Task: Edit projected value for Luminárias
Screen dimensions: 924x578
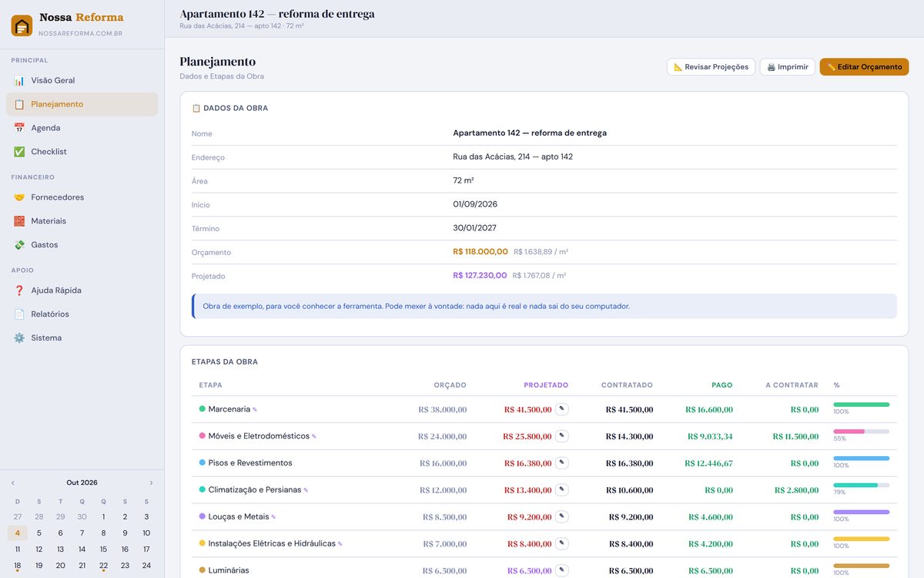Action: pyautogui.click(x=562, y=571)
